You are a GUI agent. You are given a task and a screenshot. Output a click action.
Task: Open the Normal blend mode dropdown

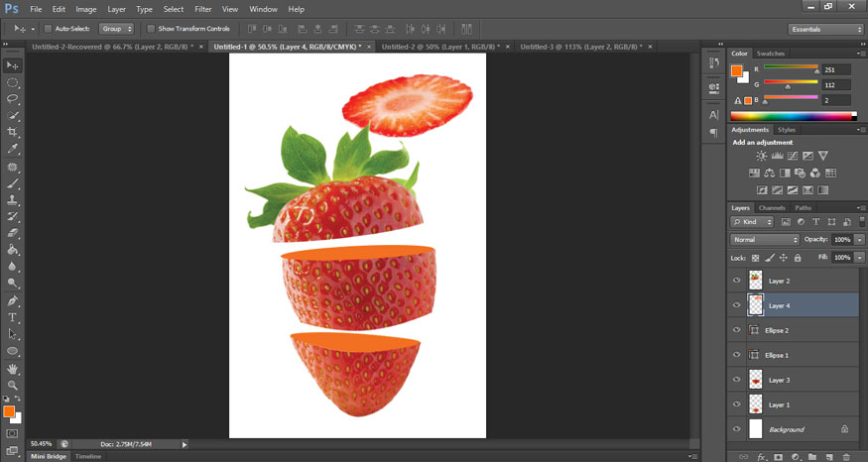point(765,240)
